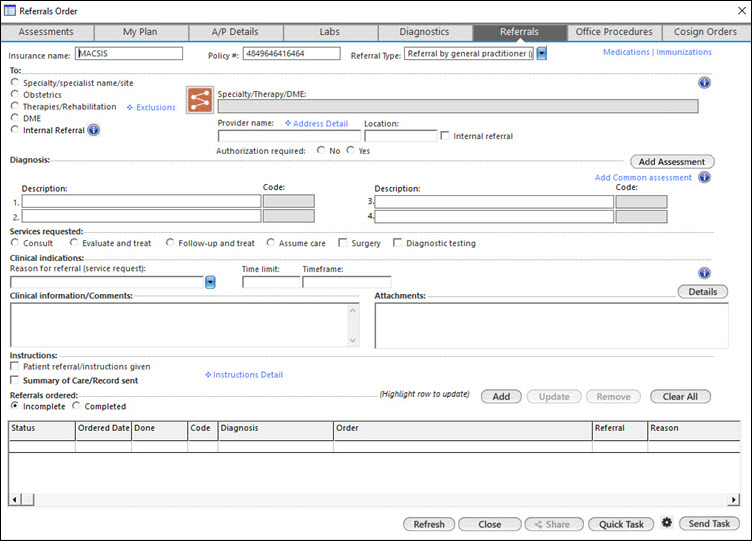Open the Medications link

(626, 52)
